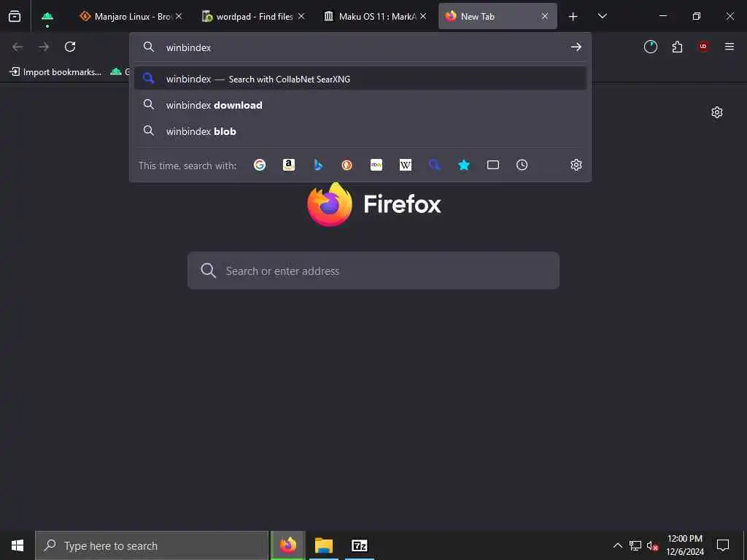This screenshot has width=747, height=560.
Task: Go back to previous page
Action: pyautogui.click(x=18, y=47)
